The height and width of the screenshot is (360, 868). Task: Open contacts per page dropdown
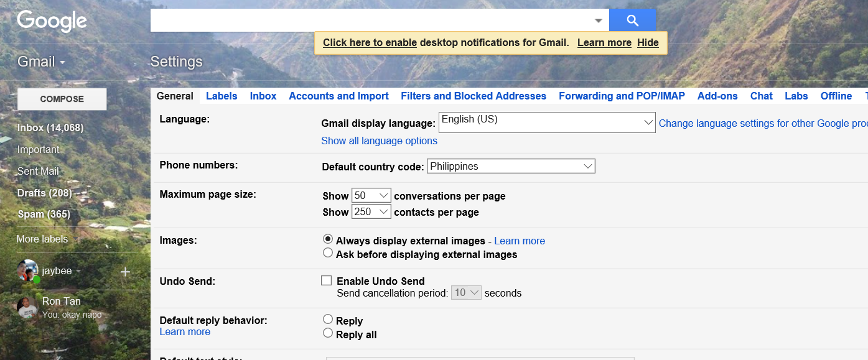click(x=371, y=211)
